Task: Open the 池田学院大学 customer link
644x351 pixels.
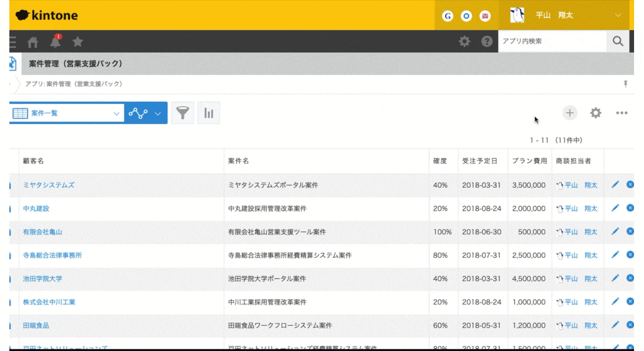Action: point(42,278)
